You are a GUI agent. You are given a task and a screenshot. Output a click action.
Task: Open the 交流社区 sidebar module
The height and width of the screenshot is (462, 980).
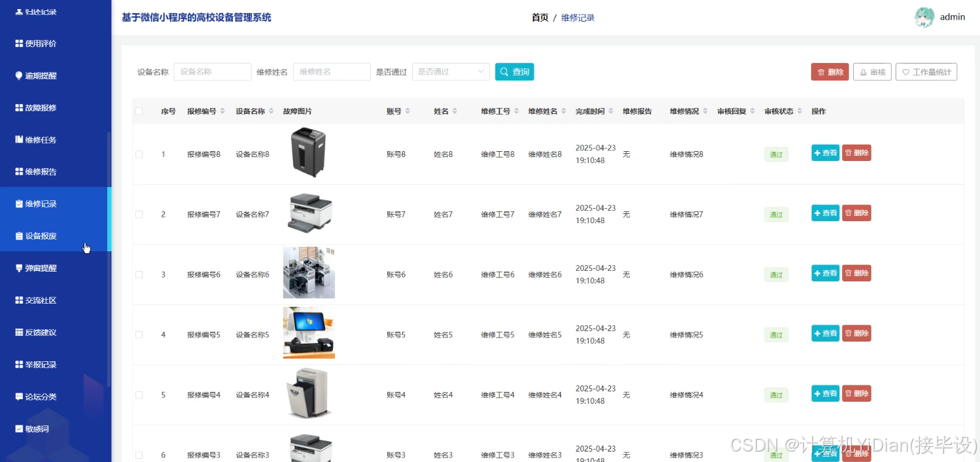tap(39, 300)
